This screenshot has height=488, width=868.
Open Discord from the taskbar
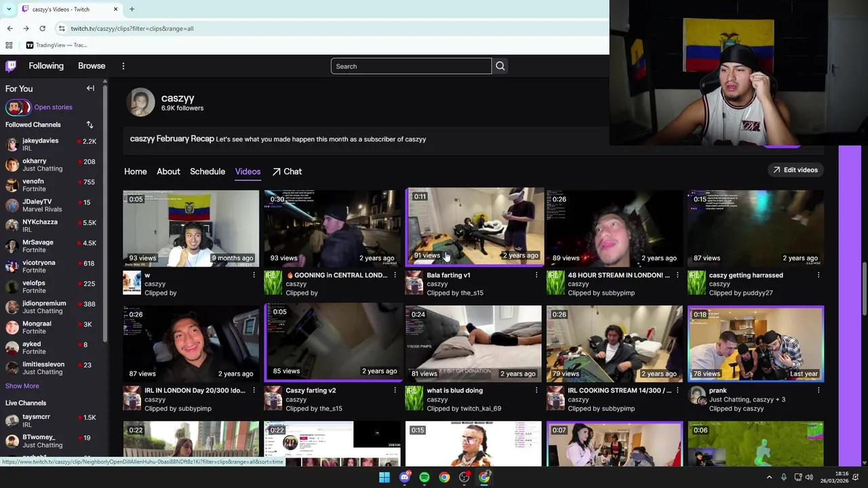pos(405,477)
